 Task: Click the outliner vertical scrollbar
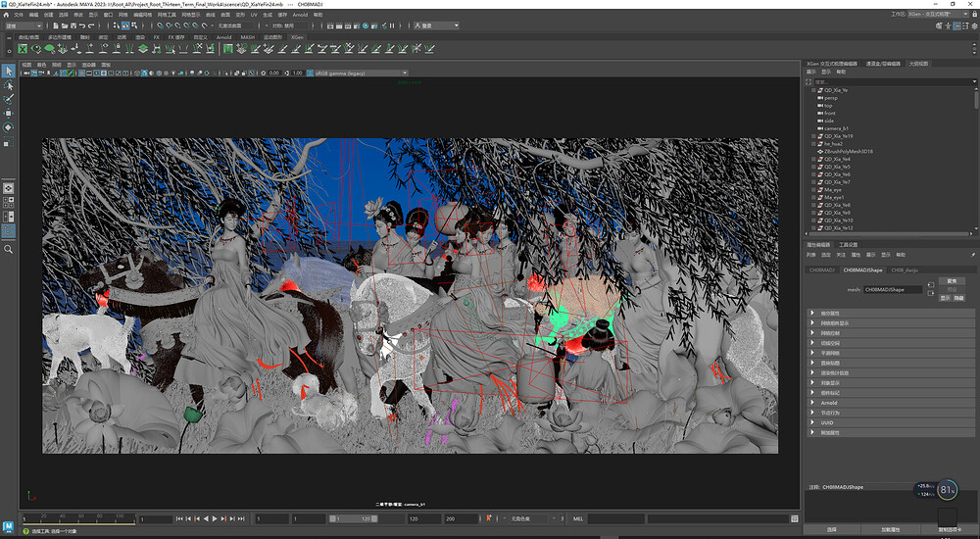pyautogui.click(x=976, y=100)
